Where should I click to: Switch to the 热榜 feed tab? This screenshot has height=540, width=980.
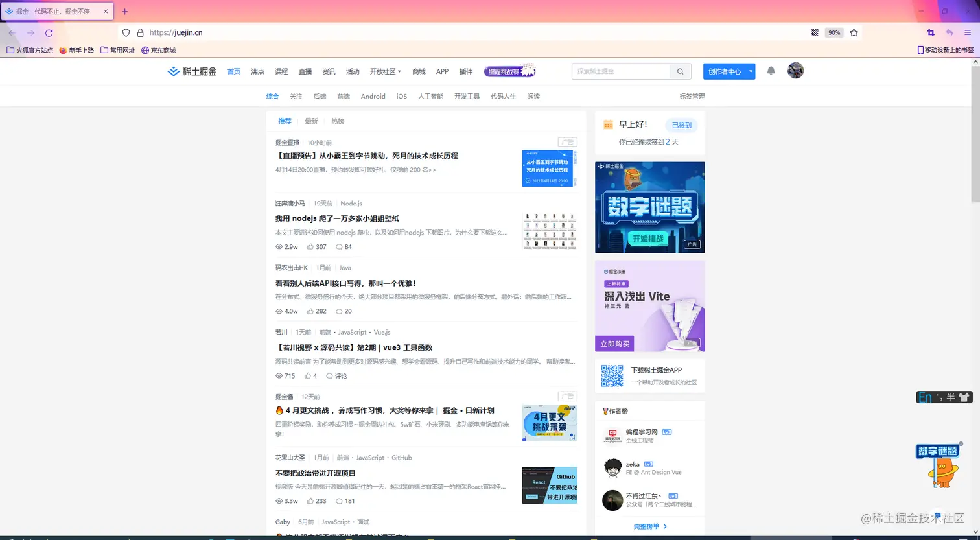coord(337,121)
